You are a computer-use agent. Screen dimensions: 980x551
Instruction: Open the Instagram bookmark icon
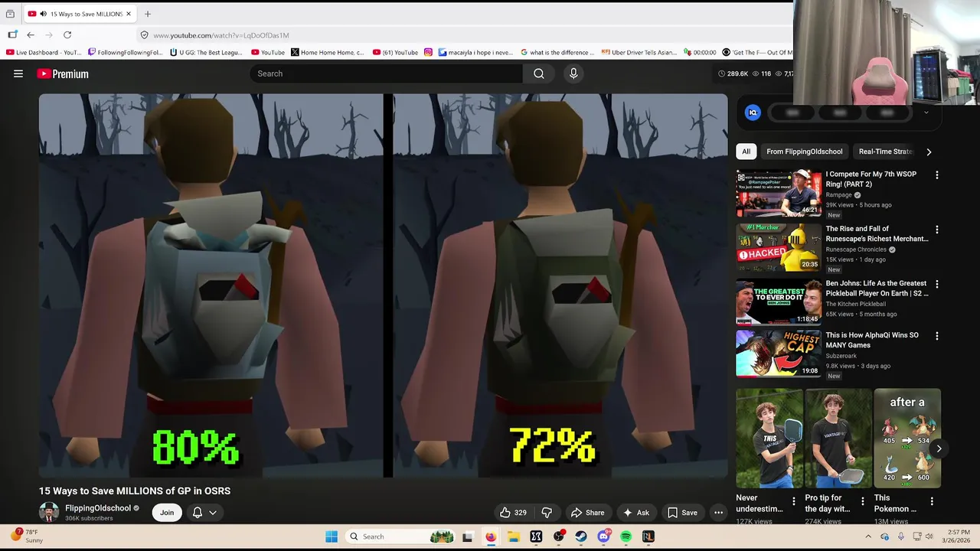428,52
